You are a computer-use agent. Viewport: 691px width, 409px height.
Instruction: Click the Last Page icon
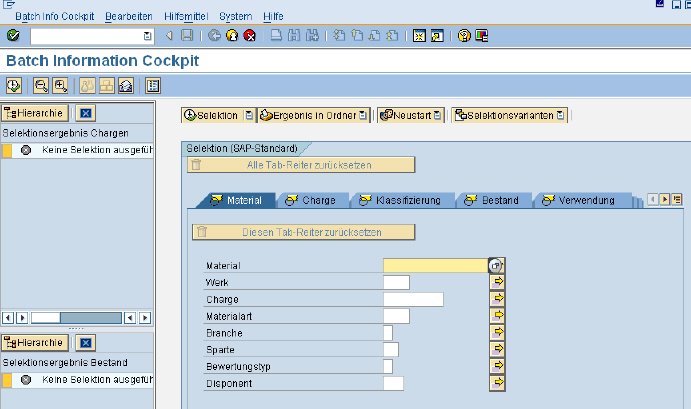392,35
